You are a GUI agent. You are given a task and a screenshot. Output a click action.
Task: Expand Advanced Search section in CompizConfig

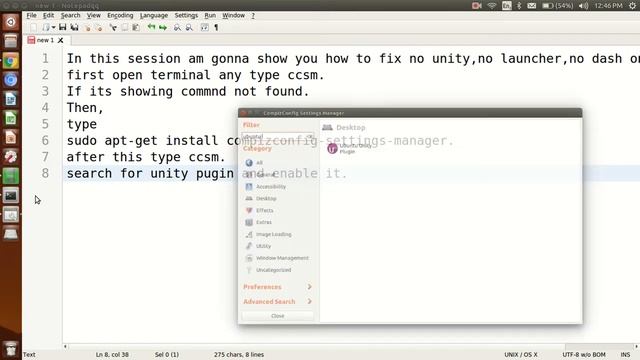[278, 301]
